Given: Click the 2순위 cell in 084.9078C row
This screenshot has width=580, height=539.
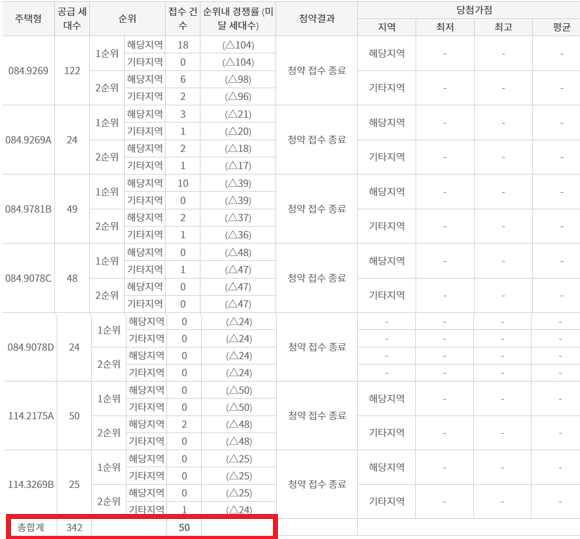Looking at the screenshot, I should coord(107,295).
